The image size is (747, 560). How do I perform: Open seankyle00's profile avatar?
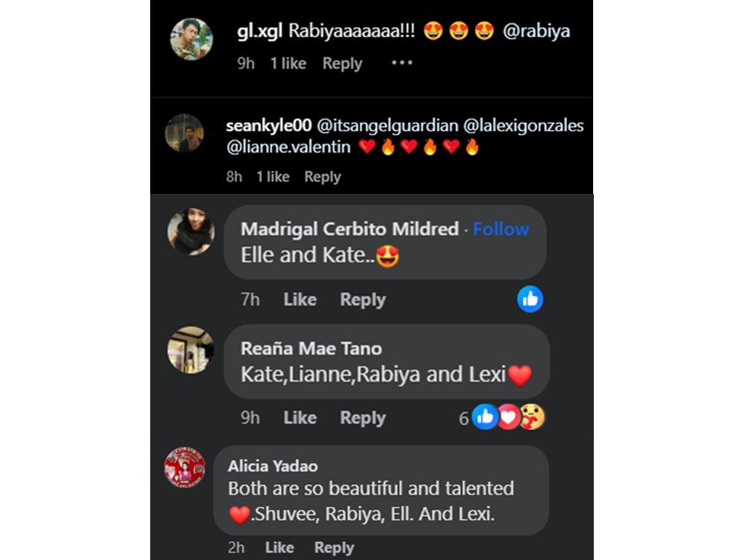click(185, 133)
